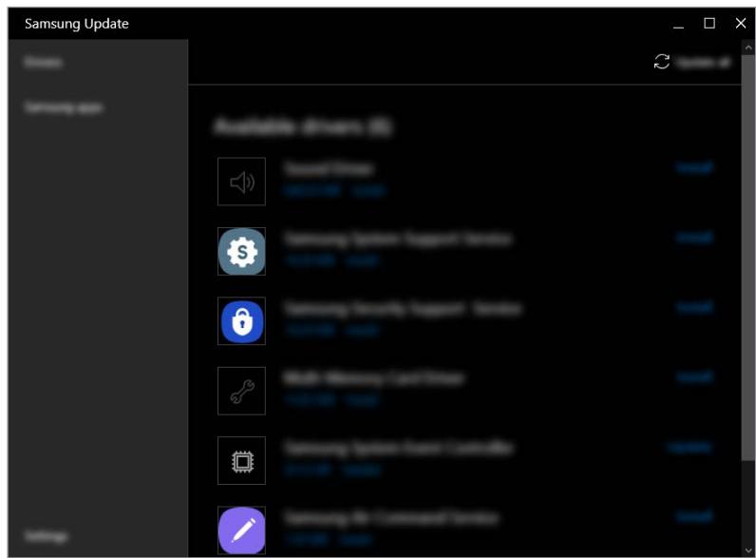Select the Samsung System Event Controller title
Image resolution: width=756 pixels, height=558 pixels.
click(x=398, y=448)
